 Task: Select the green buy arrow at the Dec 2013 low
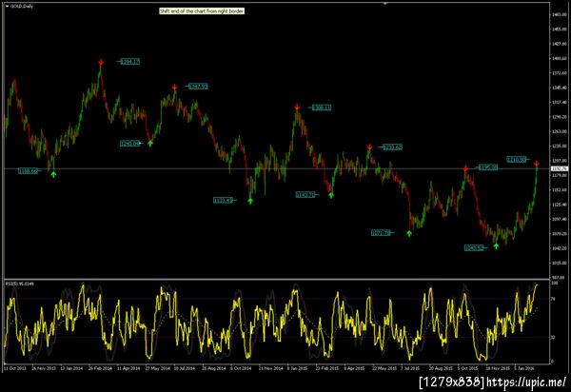point(53,175)
